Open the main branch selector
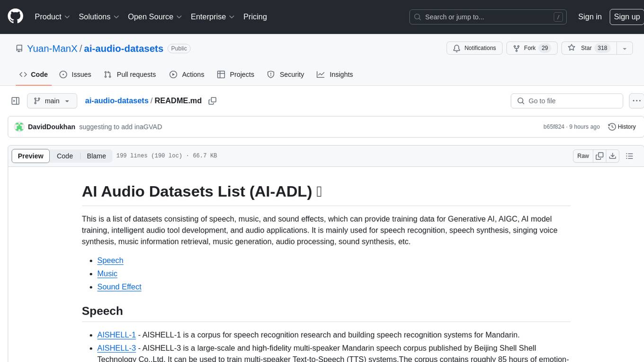The height and width of the screenshot is (362, 644). pyautogui.click(x=52, y=101)
